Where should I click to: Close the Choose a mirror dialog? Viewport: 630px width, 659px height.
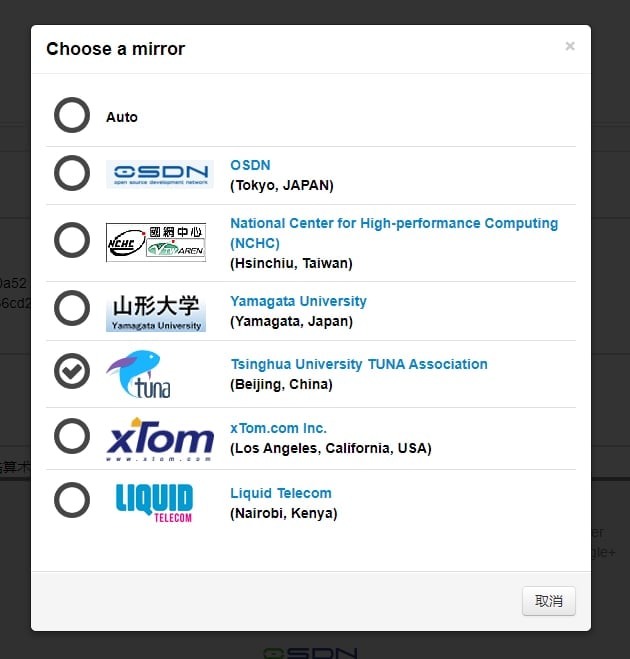tap(570, 46)
